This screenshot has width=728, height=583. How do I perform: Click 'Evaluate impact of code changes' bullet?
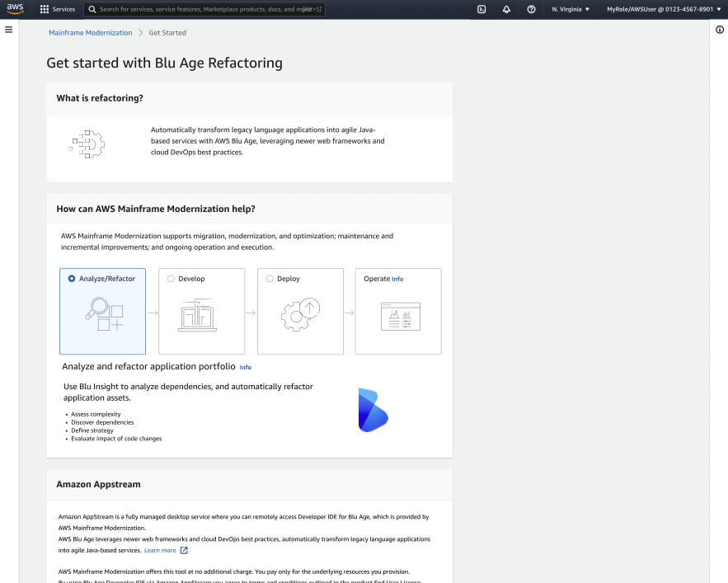pos(116,439)
